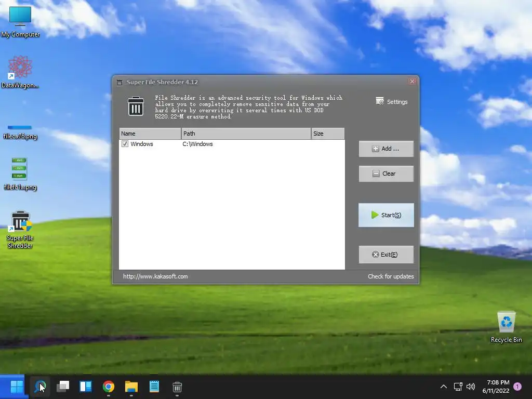
Task: Open the Widgets taskbar icon
Action: point(86,387)
